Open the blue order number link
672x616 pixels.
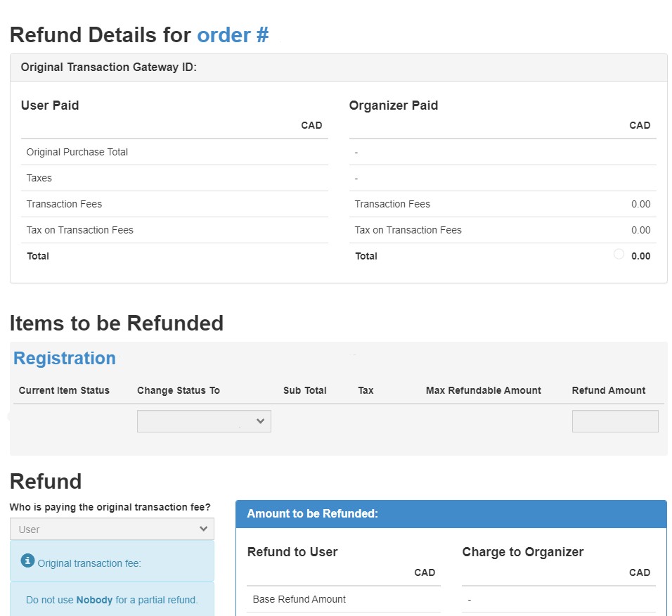233,34
